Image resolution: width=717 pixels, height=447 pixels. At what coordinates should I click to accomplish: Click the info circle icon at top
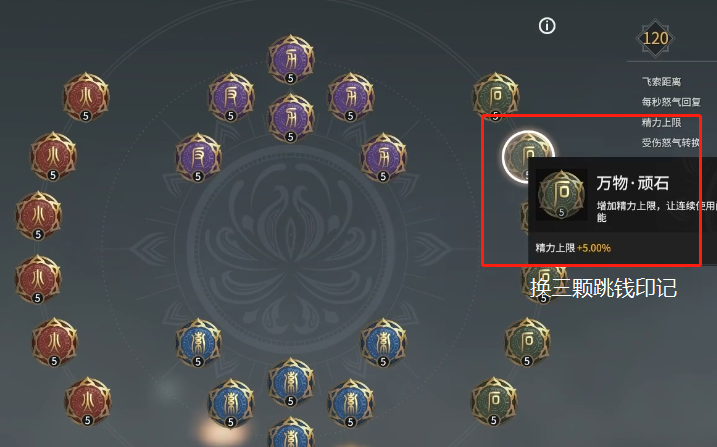click(547, 26)
